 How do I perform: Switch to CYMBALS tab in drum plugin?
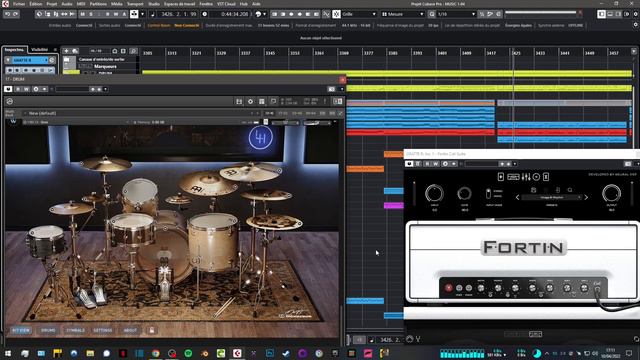coord(75,330)
